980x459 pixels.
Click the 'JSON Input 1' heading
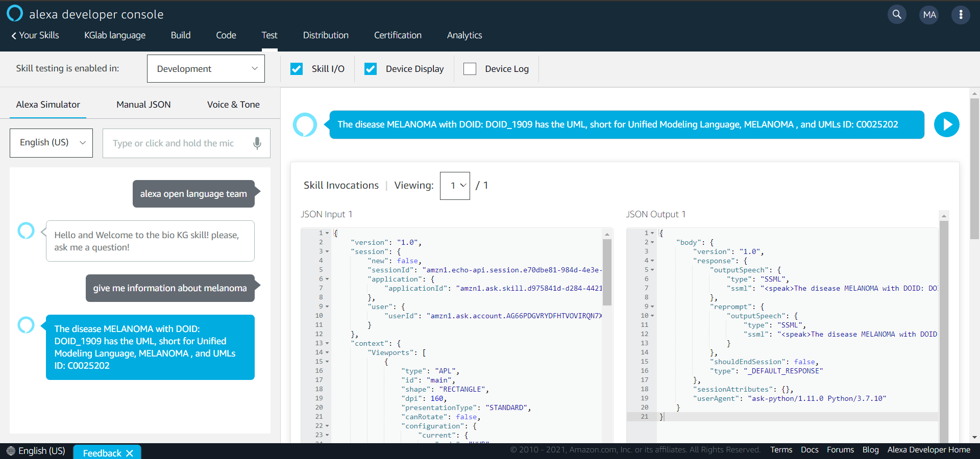(x=326, y=214)
